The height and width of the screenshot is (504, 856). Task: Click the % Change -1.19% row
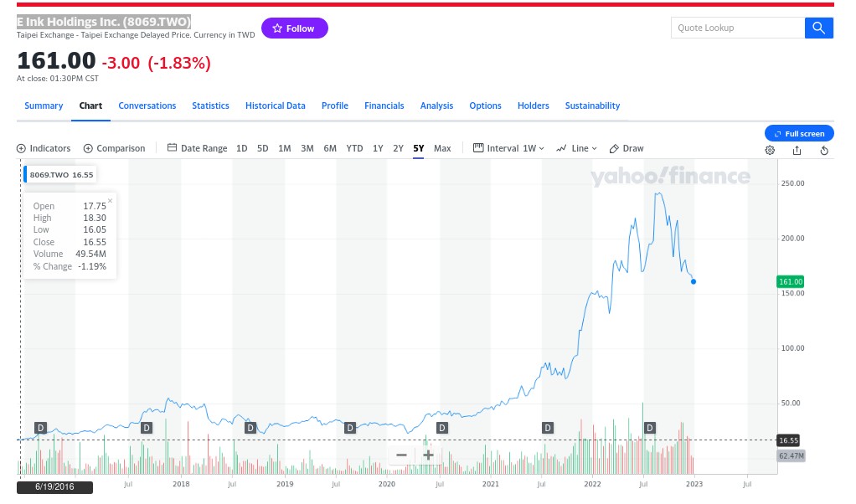tap(70, 266)
